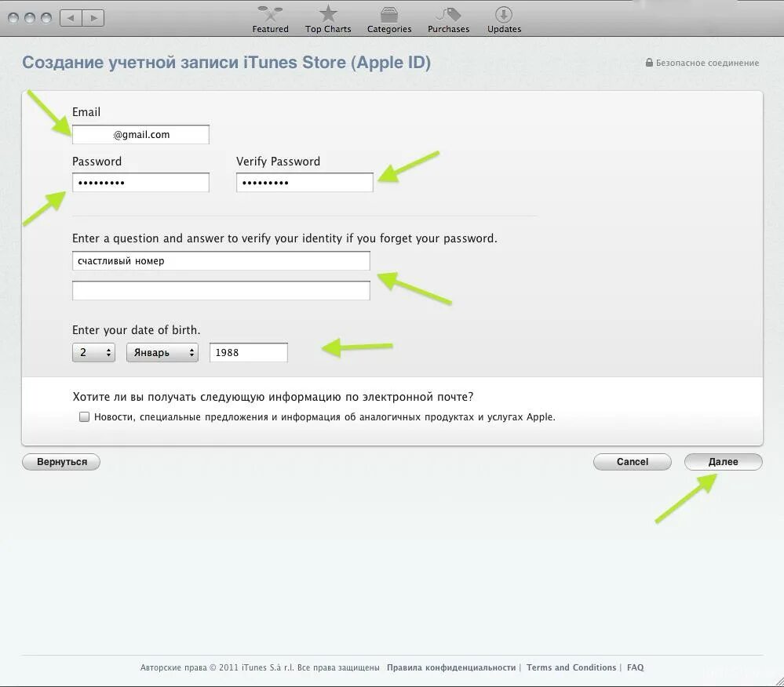
Task: Tick the Apple news and offers checkbox
Action: [x=84, y=416]
